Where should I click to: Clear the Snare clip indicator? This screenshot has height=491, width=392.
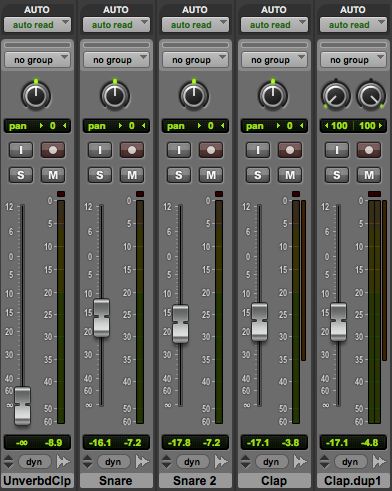click(140, 194)
